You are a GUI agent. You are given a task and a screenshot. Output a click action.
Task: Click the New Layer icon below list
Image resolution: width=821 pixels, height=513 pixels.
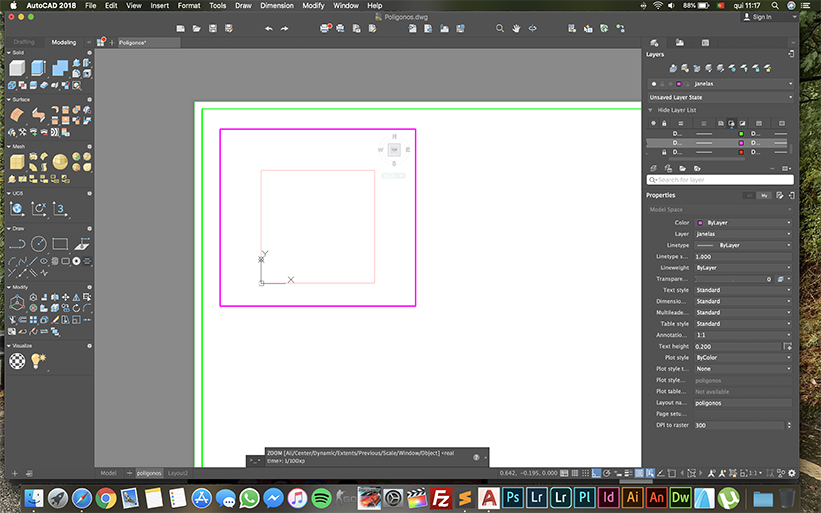coord(653,169)
